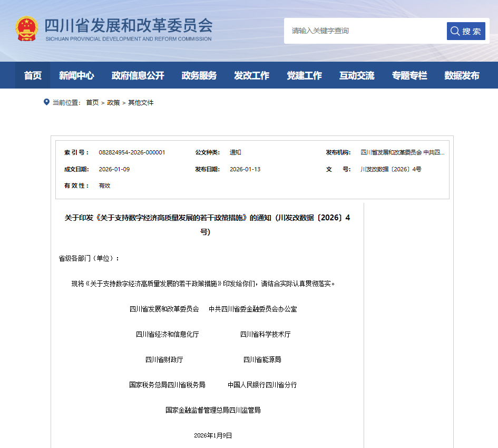The image size is (498, 448).
Task: Click 其他文件 breadcrumb link
Action: coord(141,103)
